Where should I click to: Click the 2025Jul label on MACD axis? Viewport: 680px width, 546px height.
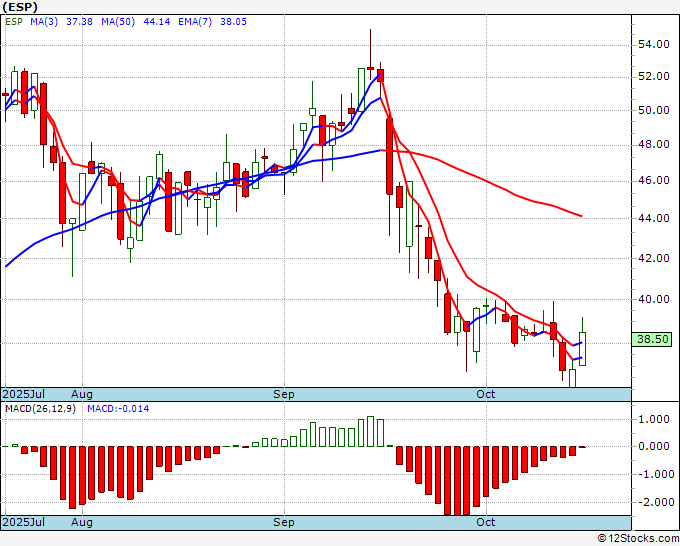[x=24, y=522]
